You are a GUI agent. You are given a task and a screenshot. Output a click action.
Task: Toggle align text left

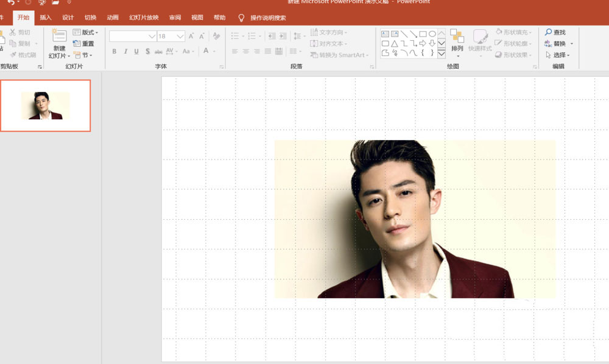(x=234, y=51)
